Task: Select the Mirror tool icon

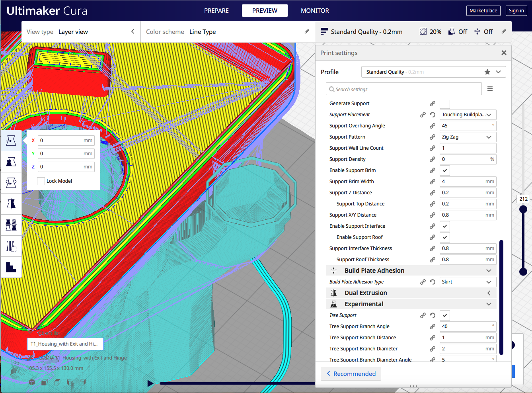Action: (x=11, y=204)
